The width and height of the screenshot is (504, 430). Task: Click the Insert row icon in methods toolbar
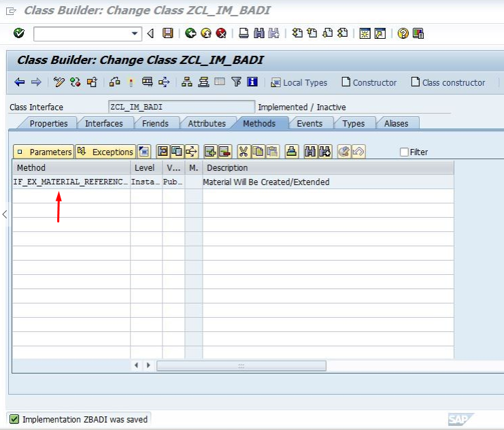coord(211,152)
